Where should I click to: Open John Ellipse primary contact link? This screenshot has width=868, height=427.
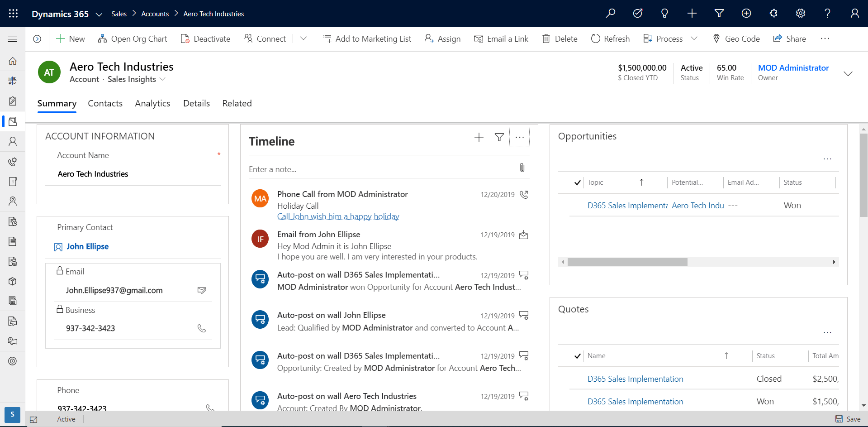point(88,246)
